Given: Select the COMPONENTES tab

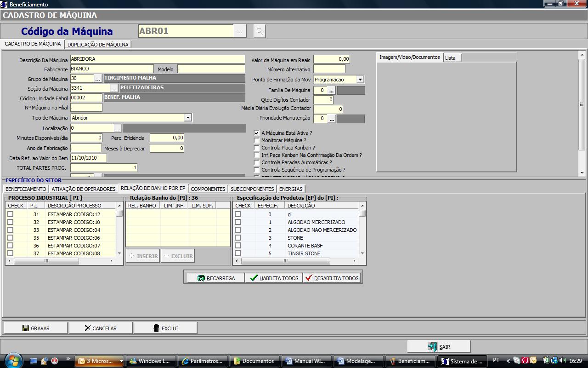Looking at the screenshot, I should click(x=208, y=189).
